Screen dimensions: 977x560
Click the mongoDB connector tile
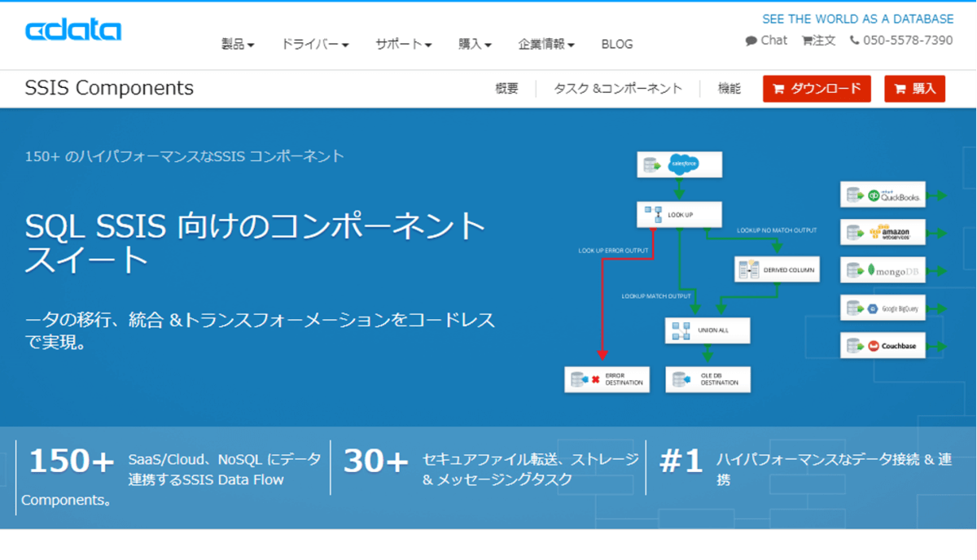[x=883, y=270]
